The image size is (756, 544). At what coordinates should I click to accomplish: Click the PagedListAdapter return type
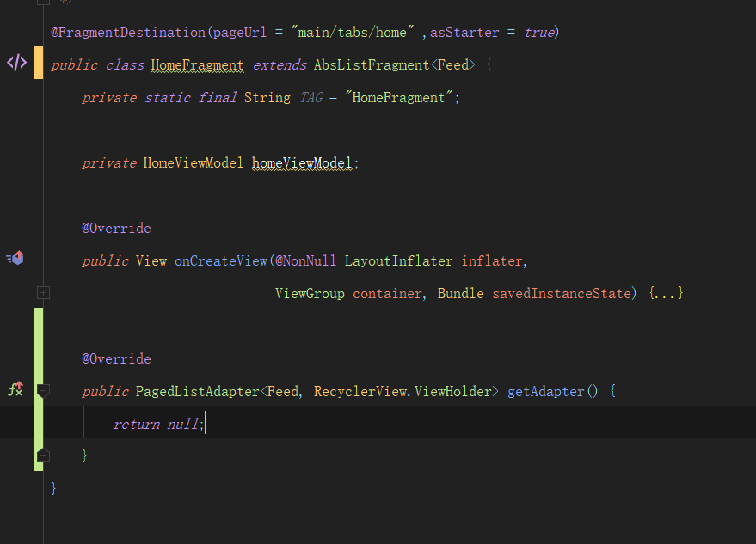(197, 391)
